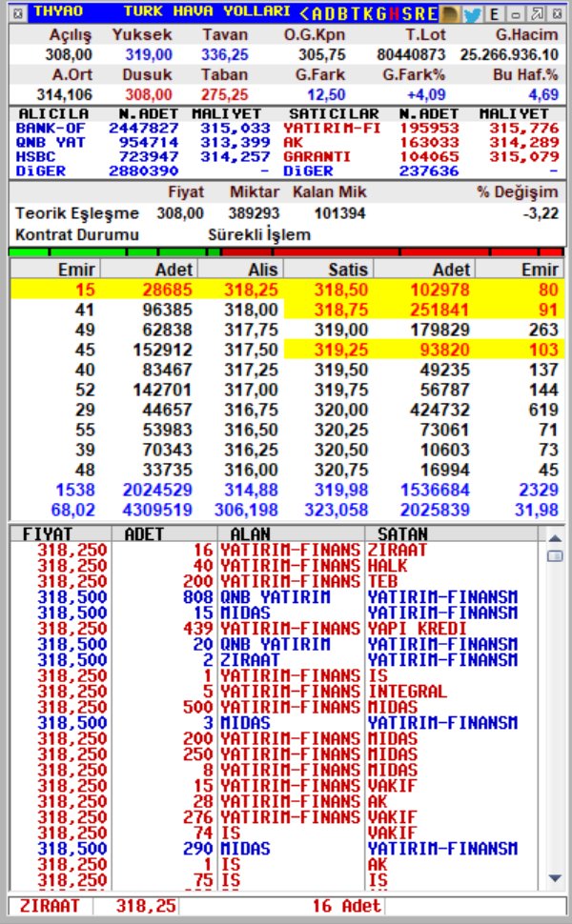Click ask price 319,25 highlighted row
Viewport: 572px width, 924px height.
point(341,350)
